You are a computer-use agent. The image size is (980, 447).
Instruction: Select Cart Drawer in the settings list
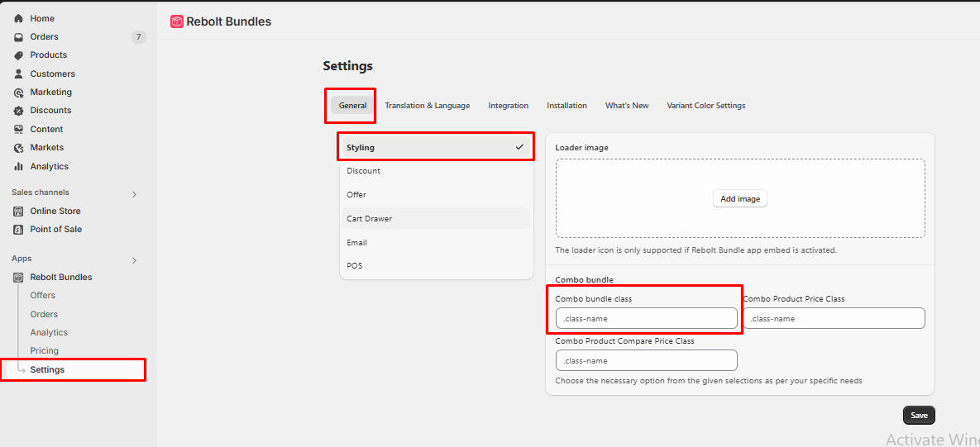coord(436,218)
